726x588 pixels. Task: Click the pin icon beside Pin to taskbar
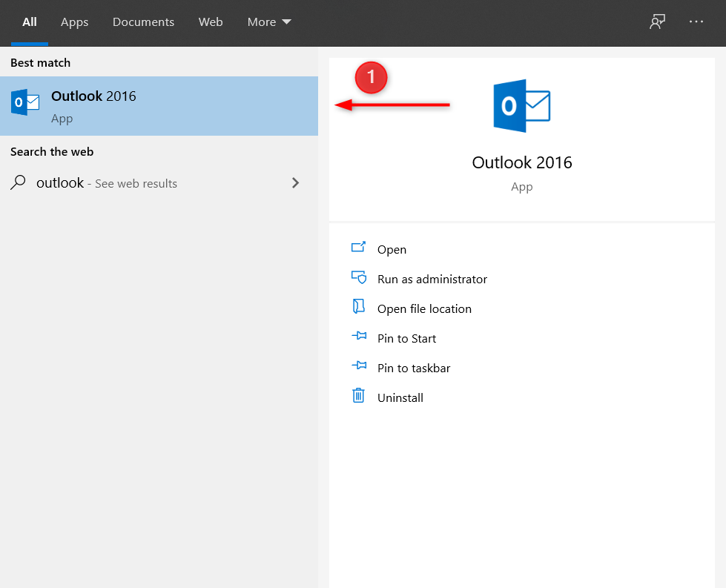[359, 366]
